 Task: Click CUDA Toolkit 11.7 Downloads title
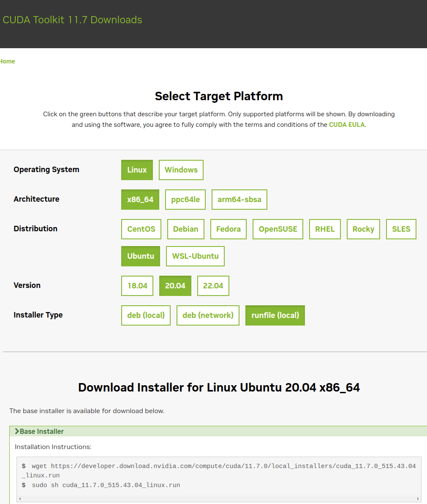pyautogui.click(x=72, y=20)
